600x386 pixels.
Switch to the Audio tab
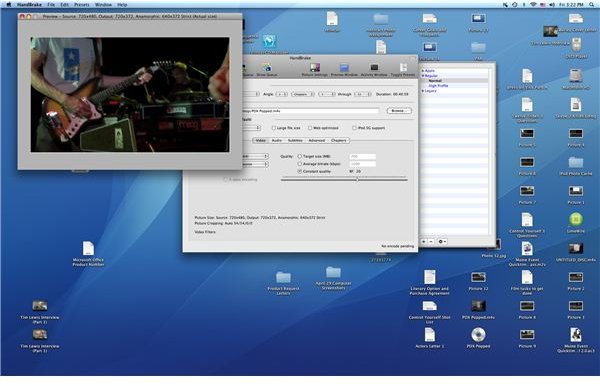[277, 140]
